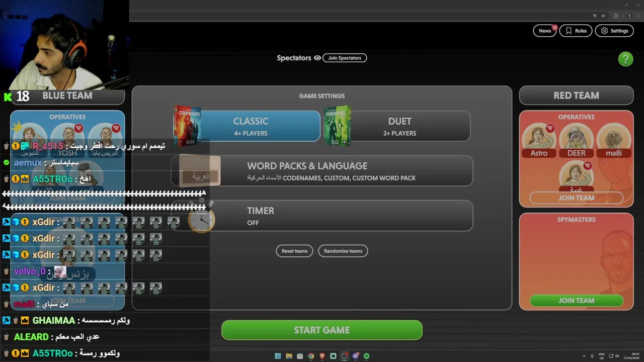
Task: Click red ma8i username in chat overlay
Action: coord(24,304)
